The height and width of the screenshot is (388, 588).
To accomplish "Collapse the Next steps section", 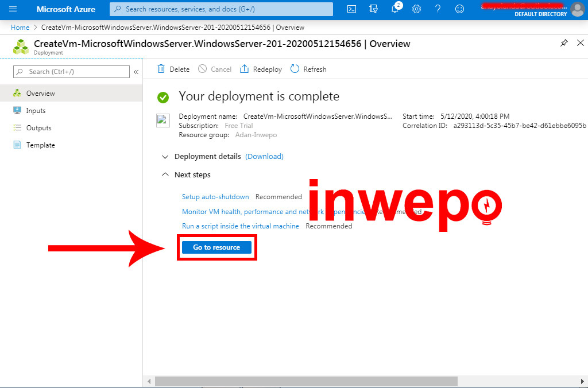I will pos(165,175).
